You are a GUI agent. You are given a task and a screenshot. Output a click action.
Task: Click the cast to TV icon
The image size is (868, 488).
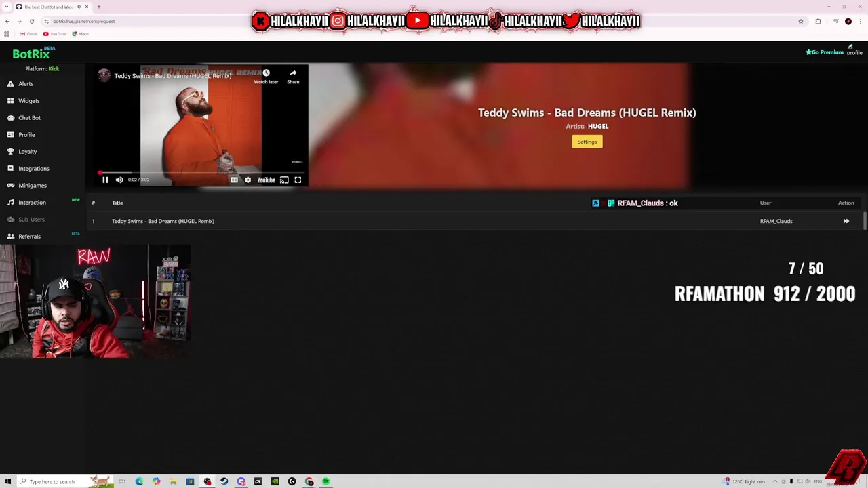(284, 180)
